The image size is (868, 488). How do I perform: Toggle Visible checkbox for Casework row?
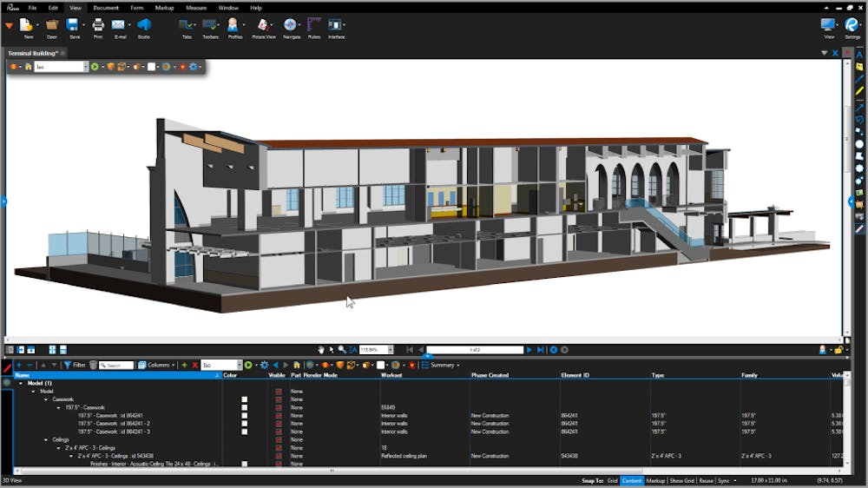[279, 399]
